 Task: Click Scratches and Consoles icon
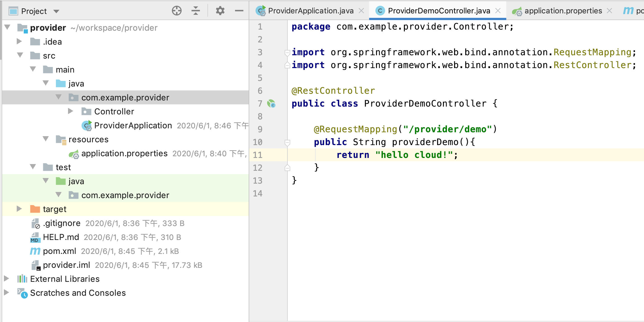22,293
